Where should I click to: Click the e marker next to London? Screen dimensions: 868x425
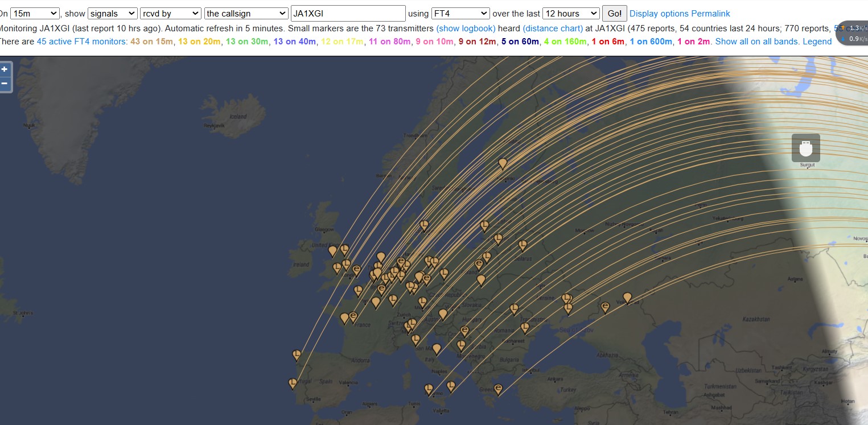coord(356,270)
